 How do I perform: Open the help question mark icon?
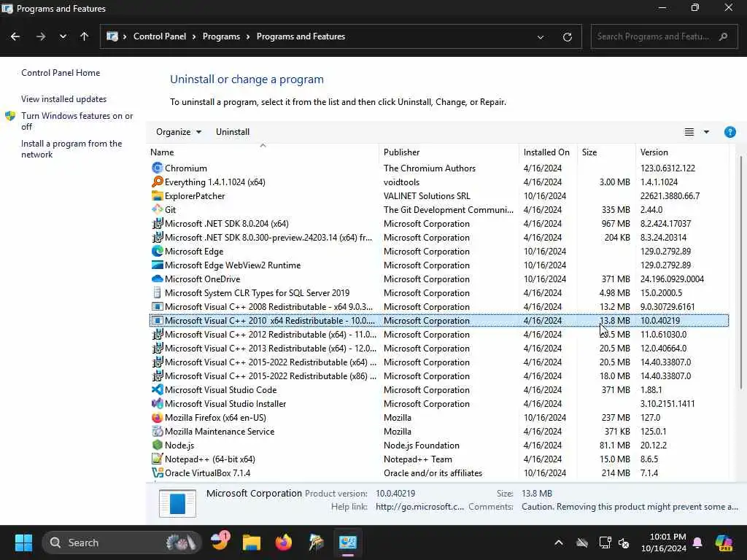(729, 132)
